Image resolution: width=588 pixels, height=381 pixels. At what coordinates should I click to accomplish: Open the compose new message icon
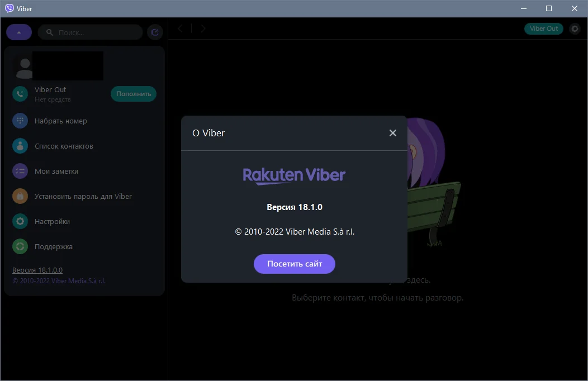coord(155,32)
